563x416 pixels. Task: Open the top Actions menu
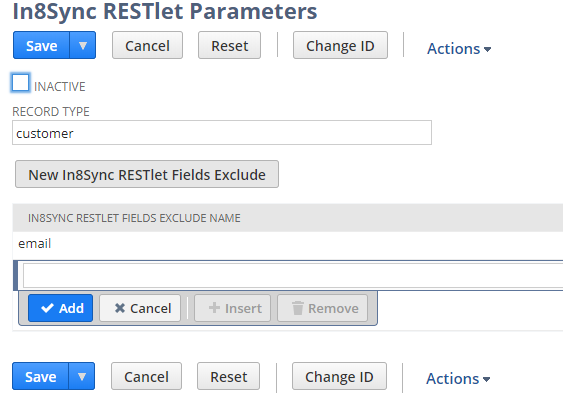point(459,48)
